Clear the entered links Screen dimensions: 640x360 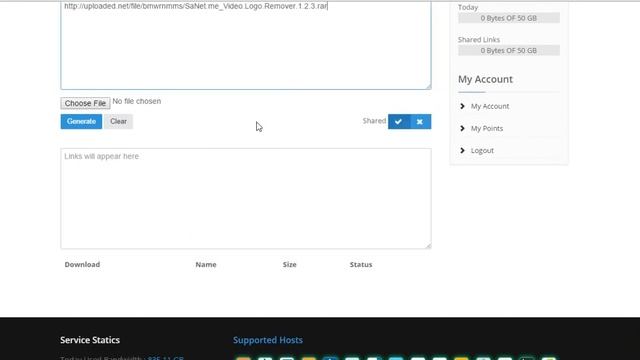[x=118, y=121]
